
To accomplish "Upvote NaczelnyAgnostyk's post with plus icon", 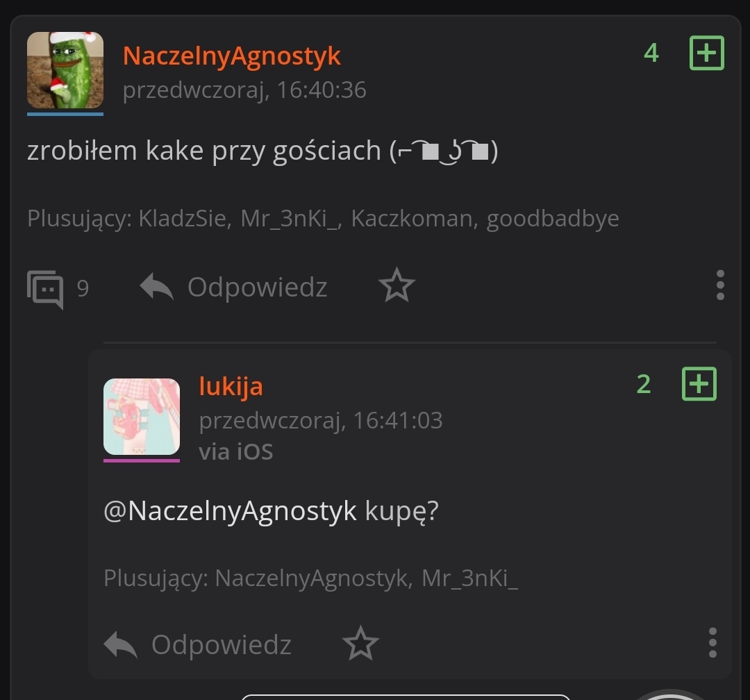I will pos(706,53).
